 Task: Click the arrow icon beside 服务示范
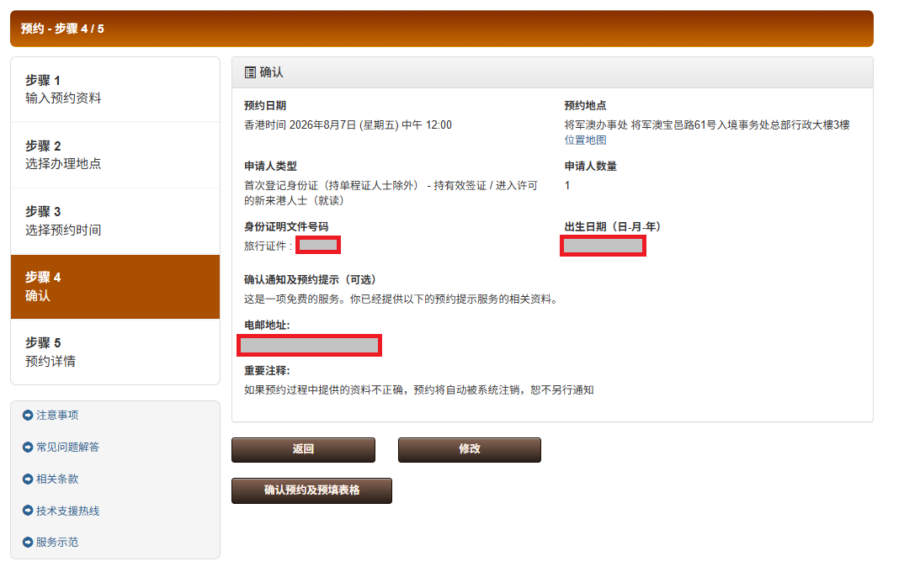[27, 543]
